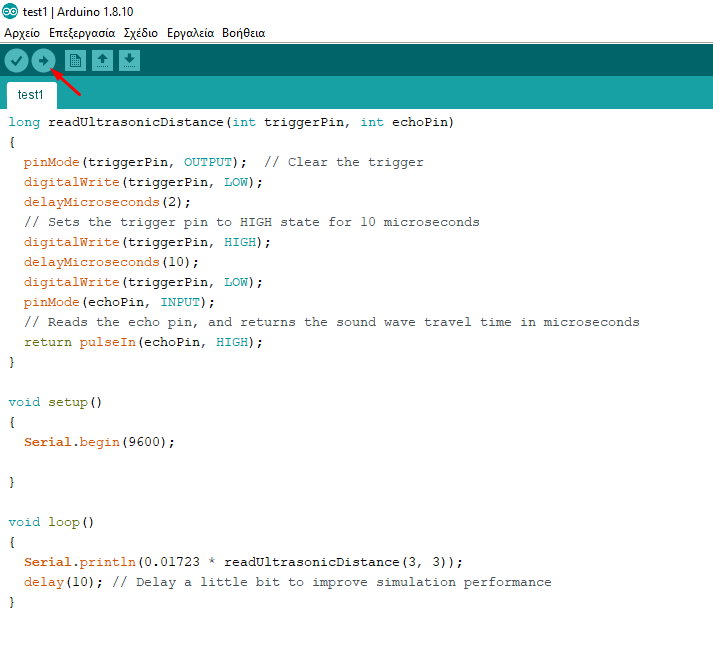Open the Αρχείο menu
Screen dimensions: 713x655
pos(22,33)
